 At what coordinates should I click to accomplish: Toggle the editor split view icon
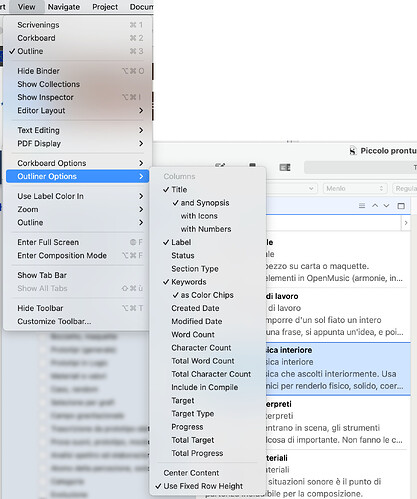(401, 206)
